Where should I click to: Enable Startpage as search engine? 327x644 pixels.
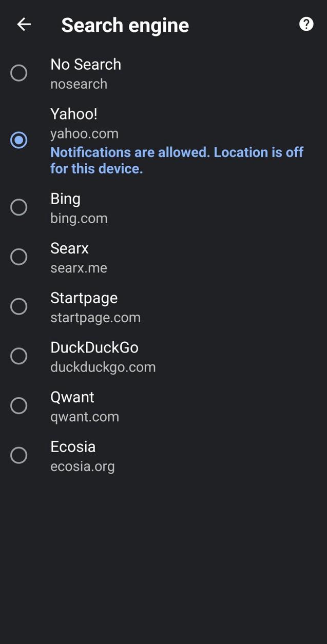(x=18, y=306)
